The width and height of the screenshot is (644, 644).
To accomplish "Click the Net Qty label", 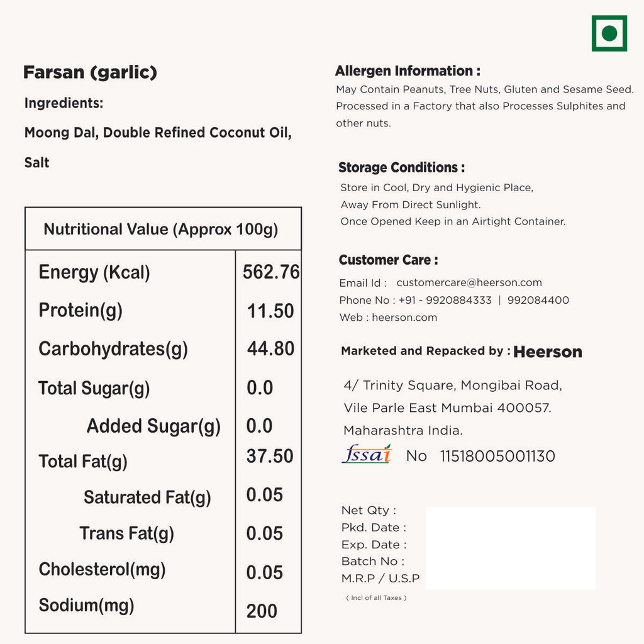I will (369, 511).
